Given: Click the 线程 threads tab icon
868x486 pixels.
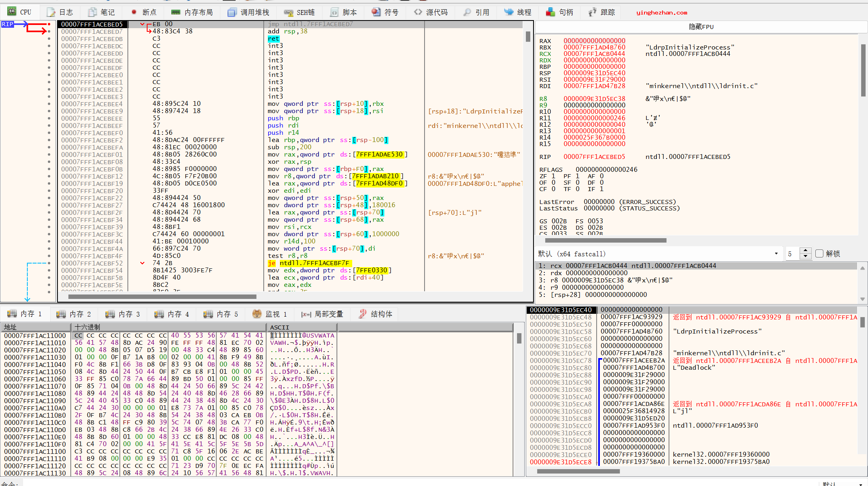Looking at the screenshot, I should (x=509, y=12).
